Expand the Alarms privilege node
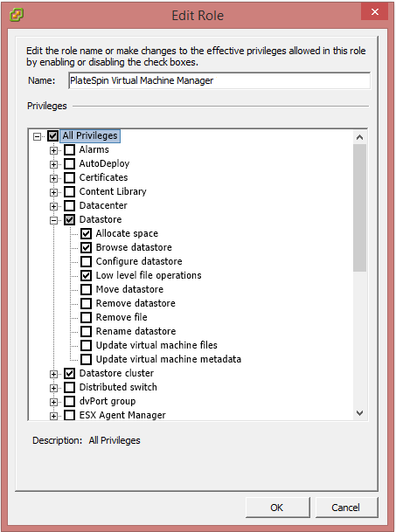 (53, 150)
